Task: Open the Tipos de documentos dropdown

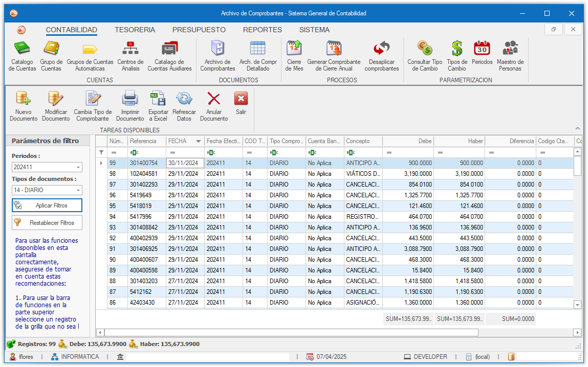Action: 78,190
